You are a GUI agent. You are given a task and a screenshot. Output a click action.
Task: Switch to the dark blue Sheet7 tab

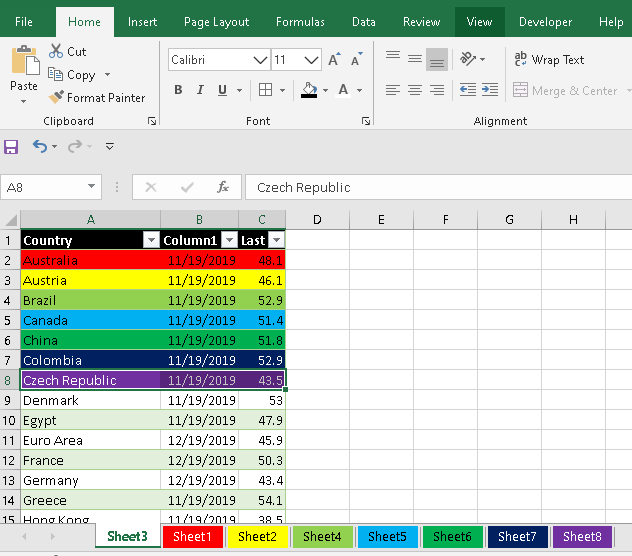pos(518,537)
